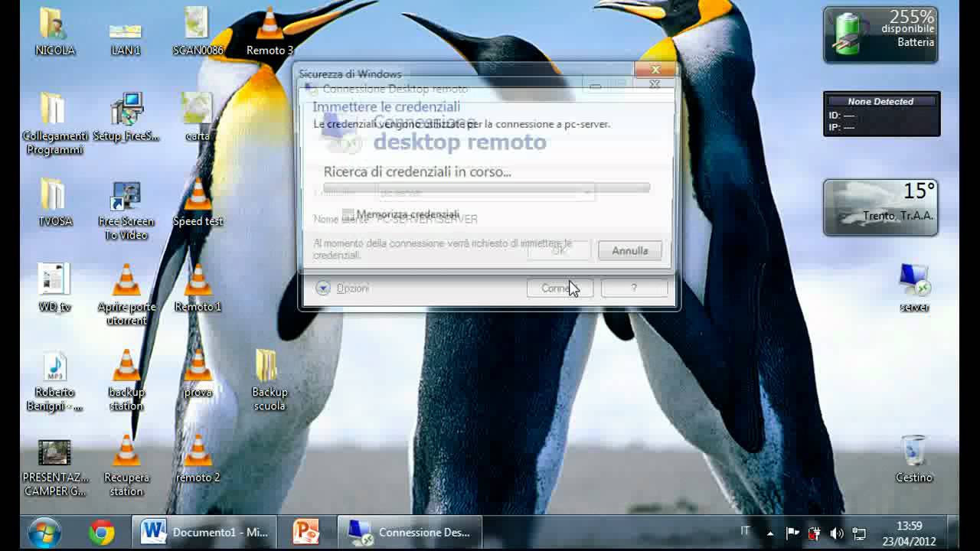Open the None Detected network gadget
The width and height of the screenshot is (980, 551).
click(881, 114)
